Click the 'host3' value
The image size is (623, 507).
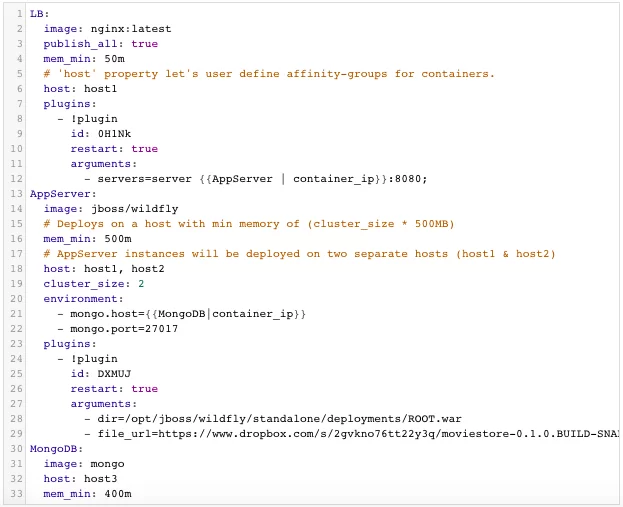(x=101, y=479)
